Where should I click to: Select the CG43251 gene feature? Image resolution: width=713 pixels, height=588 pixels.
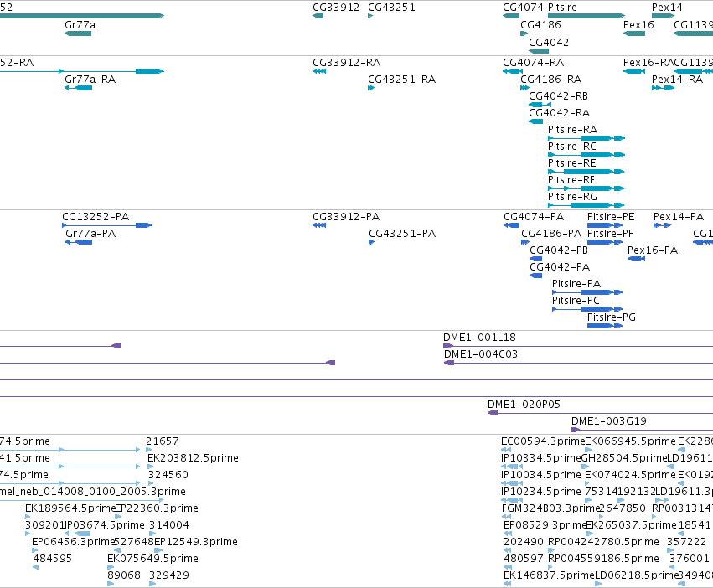370,16
